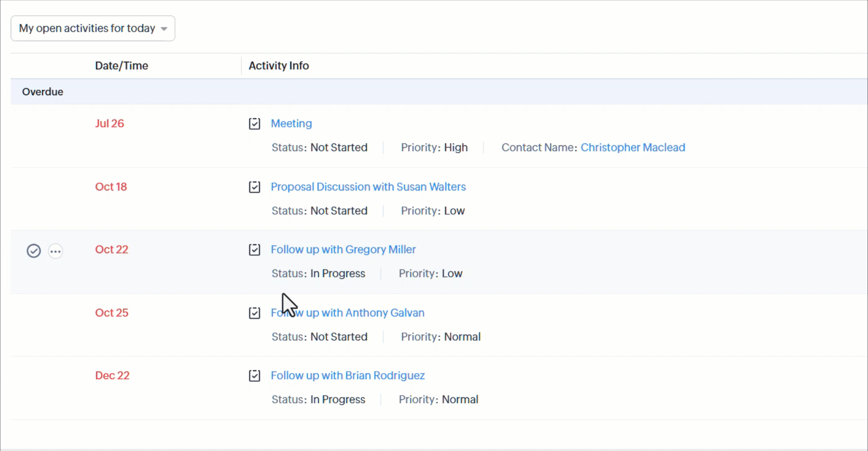Click the dropdown arrow on activities filter
This screenshot has height=451, width=868.
point(164,29)
